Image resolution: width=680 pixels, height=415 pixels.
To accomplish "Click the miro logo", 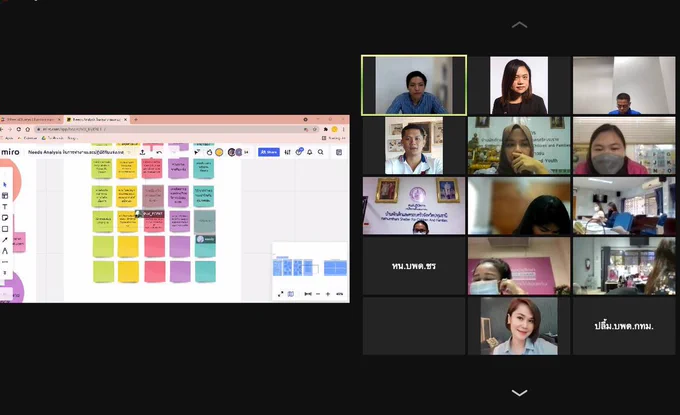I will [10, 152].
